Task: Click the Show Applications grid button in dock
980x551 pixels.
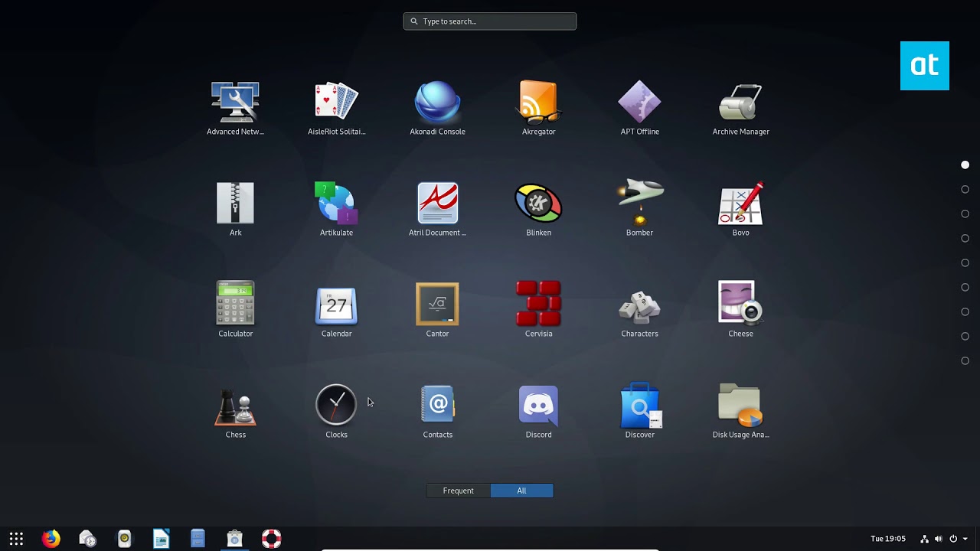Action: [16, 539]
